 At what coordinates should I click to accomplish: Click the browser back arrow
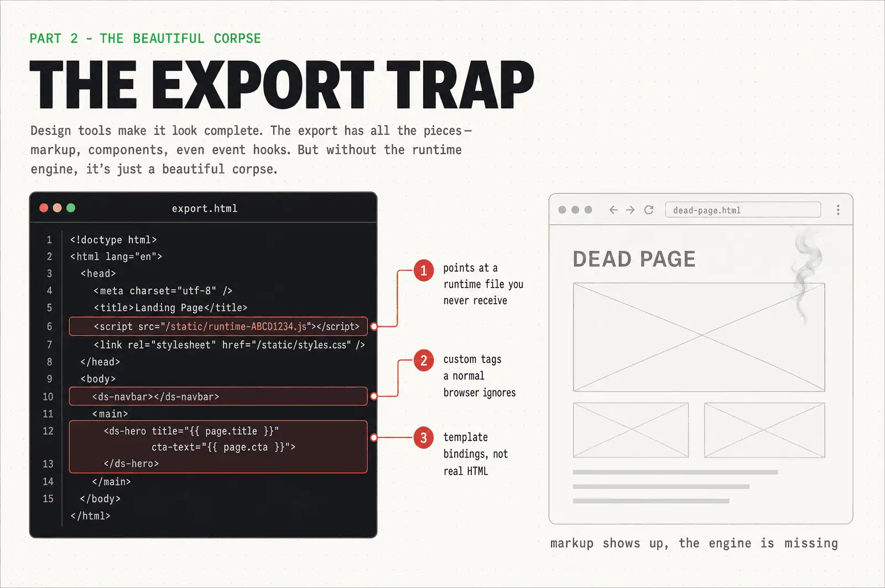pos(613,210)
